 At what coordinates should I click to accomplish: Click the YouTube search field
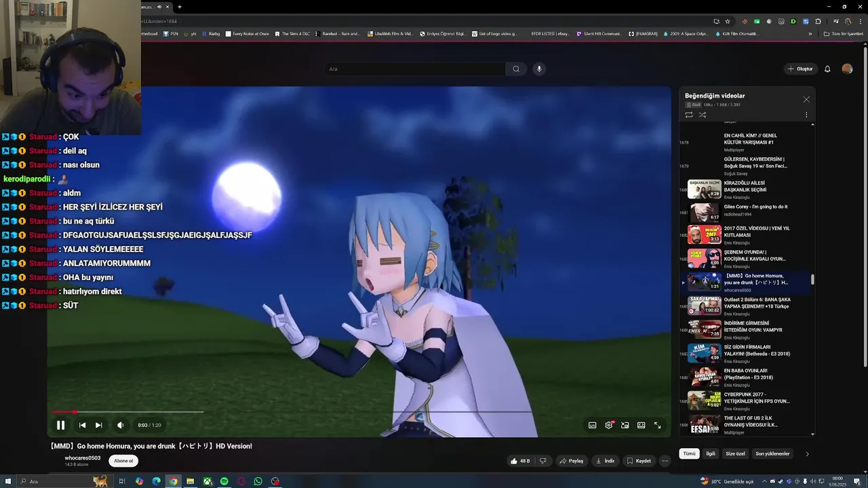point(415,69)
